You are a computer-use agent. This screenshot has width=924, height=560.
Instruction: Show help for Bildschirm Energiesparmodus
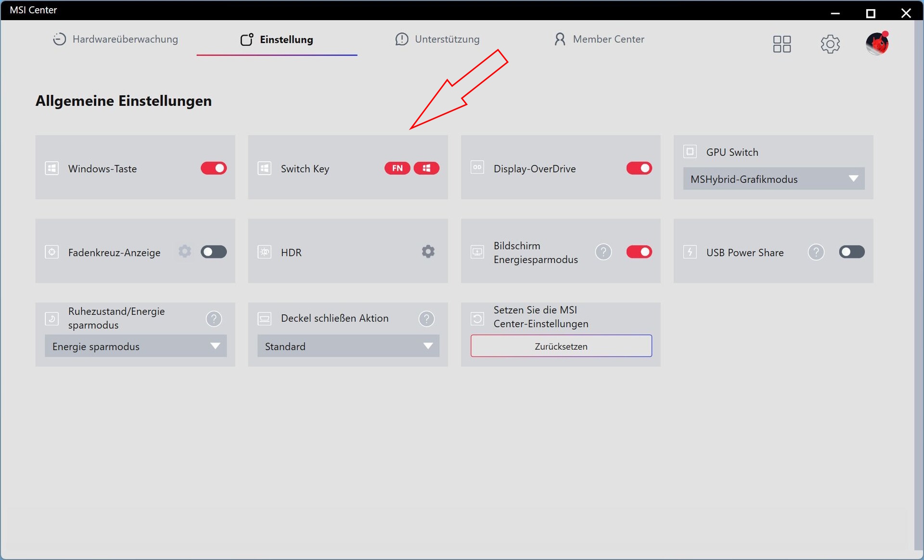(x=603, y=252)
